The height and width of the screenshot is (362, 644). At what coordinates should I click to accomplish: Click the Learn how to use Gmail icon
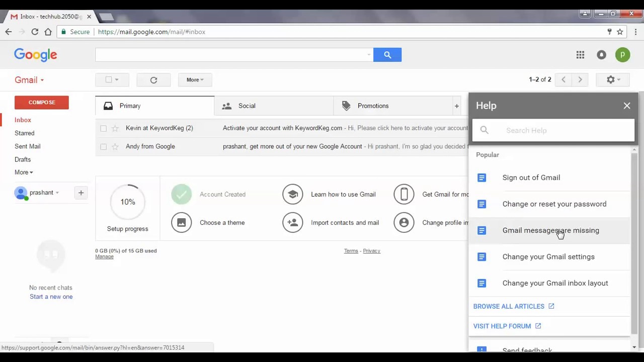[x=293, y=195]
